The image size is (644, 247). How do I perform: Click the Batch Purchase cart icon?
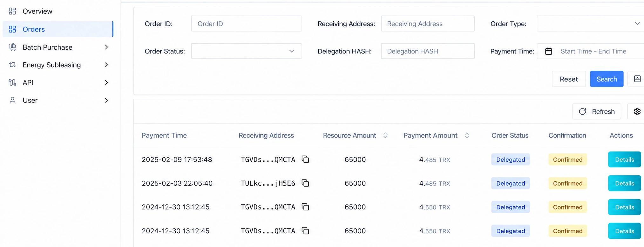(12, 47)
